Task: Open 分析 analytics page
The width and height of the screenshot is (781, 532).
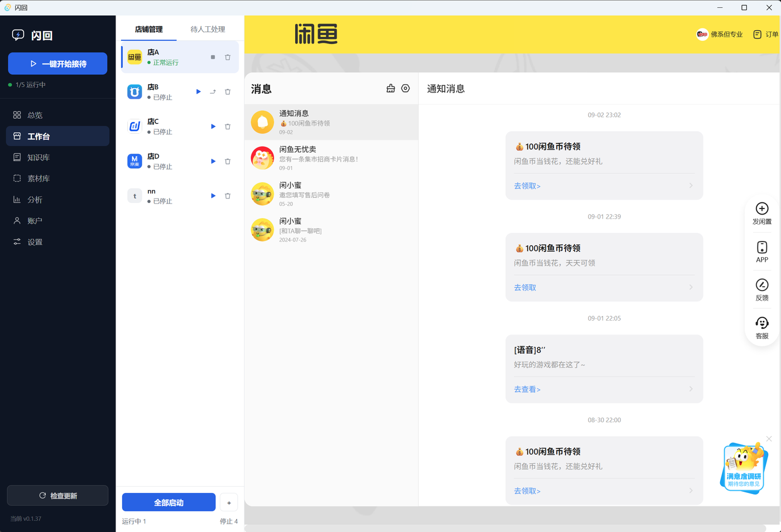Action: 57,200
